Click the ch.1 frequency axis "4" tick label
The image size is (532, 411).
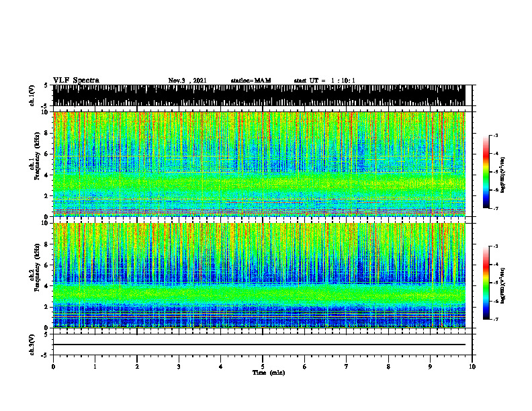tap(47, 175)
